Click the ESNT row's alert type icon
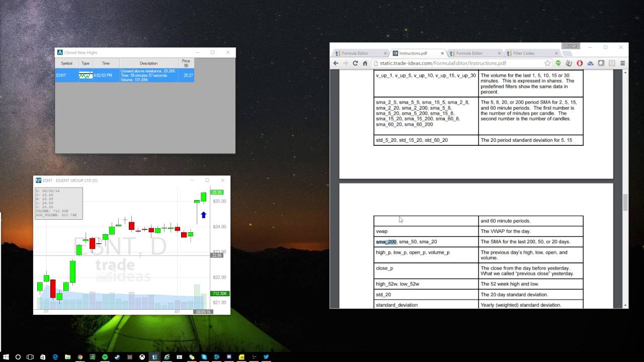Screen dimensions: 644x362 click(86, 75)
